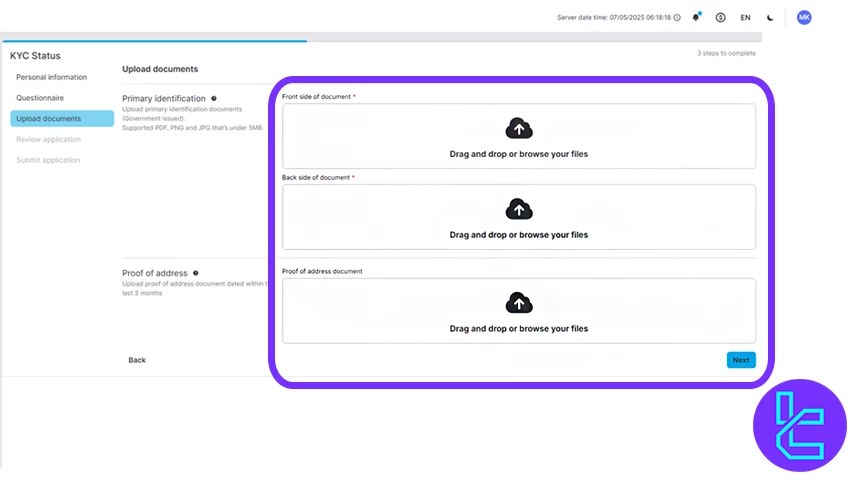
Task: Select Submit application step
Action: [48, 160]
